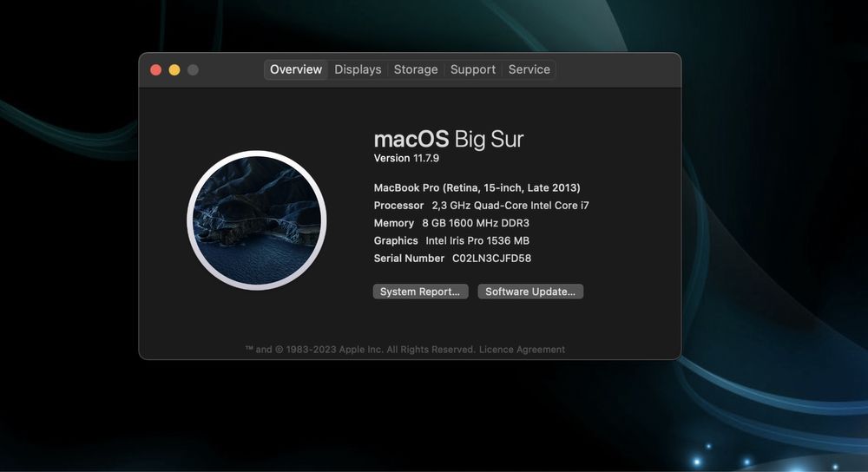This screenshot has height=472, width=868.
Task: Click the version number 11.7.9
Action: 426,158
